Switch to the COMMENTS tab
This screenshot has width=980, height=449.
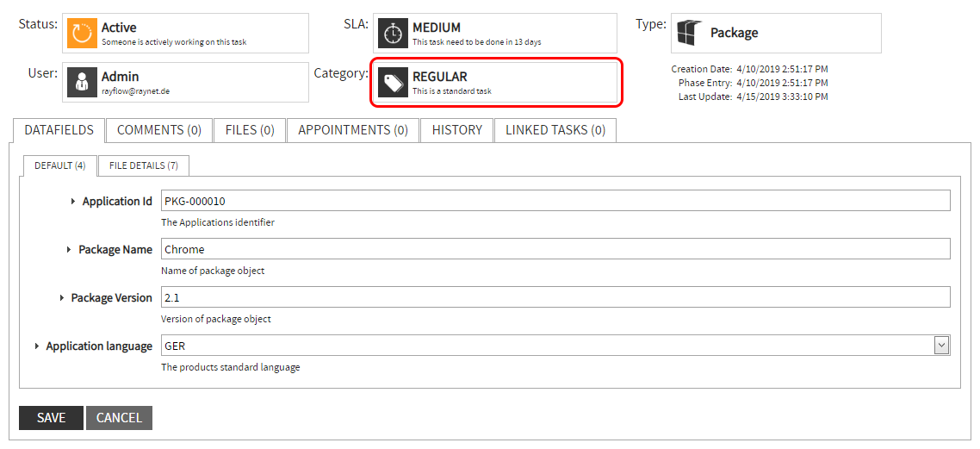(x=159, y=130)
